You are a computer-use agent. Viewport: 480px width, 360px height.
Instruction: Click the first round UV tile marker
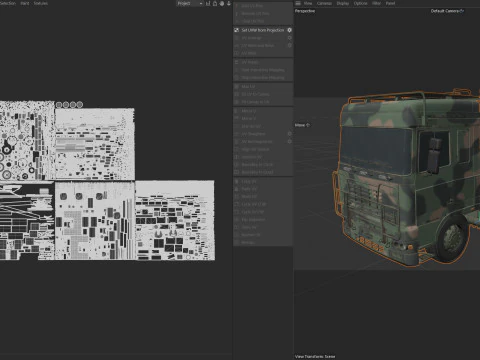point(59,105)
